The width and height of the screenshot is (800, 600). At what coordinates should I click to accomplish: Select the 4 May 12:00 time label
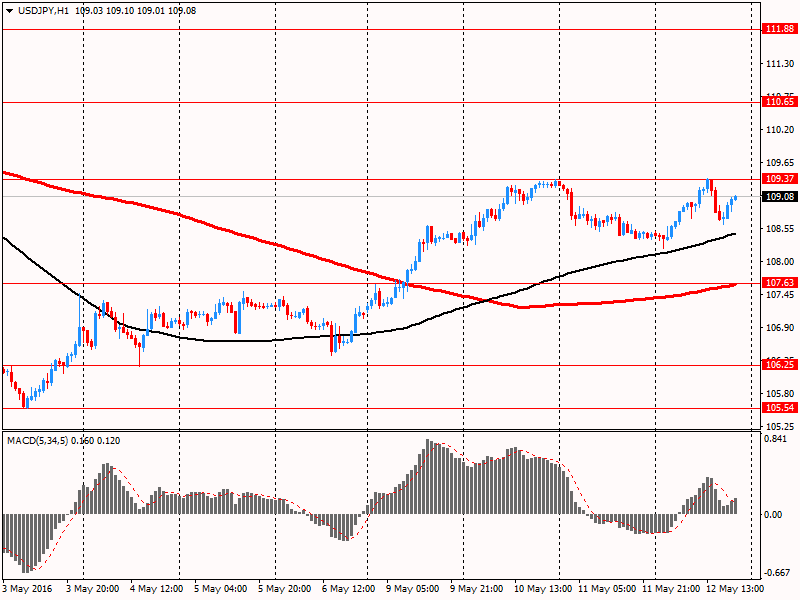pos(157,589)
